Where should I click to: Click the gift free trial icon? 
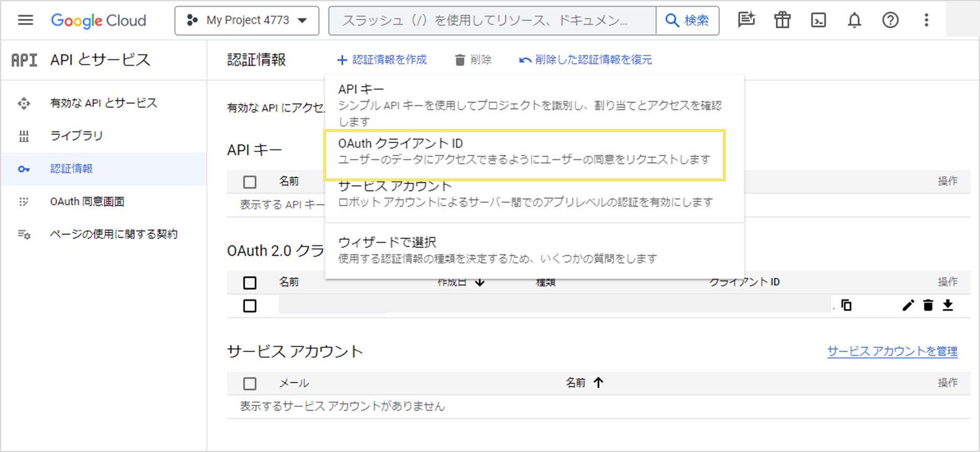pyautogui.click(x=783, y=20)
